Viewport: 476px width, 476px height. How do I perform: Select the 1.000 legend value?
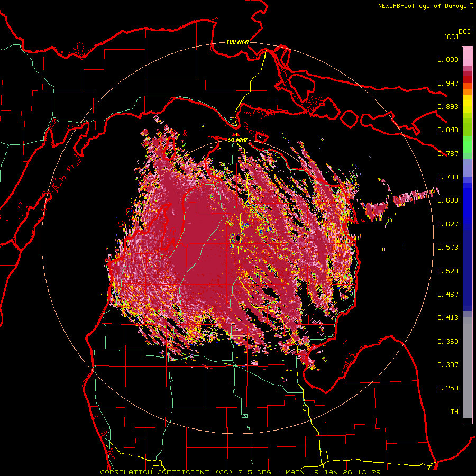pos(448,59)
